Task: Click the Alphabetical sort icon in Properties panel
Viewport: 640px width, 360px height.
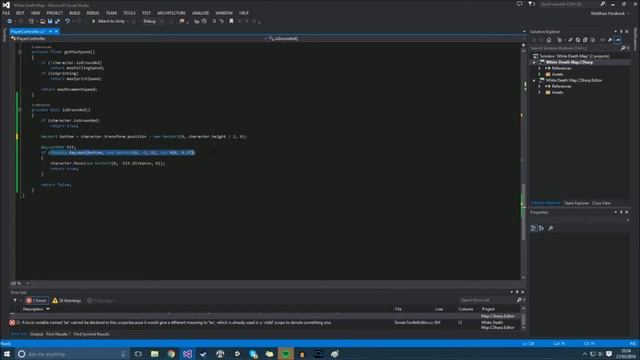Action: point(541,228)
